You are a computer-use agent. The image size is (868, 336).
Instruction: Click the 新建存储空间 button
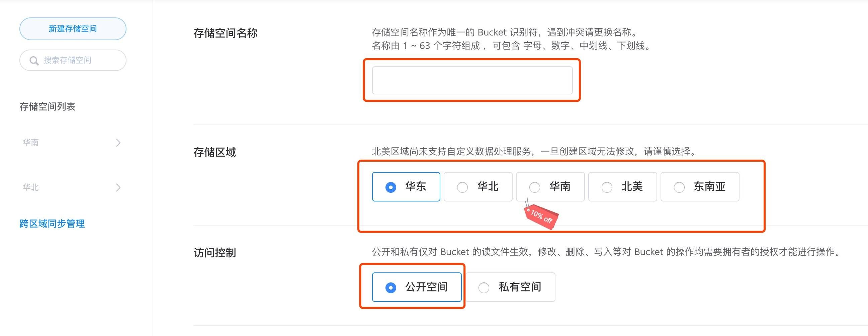click(73, 29)
